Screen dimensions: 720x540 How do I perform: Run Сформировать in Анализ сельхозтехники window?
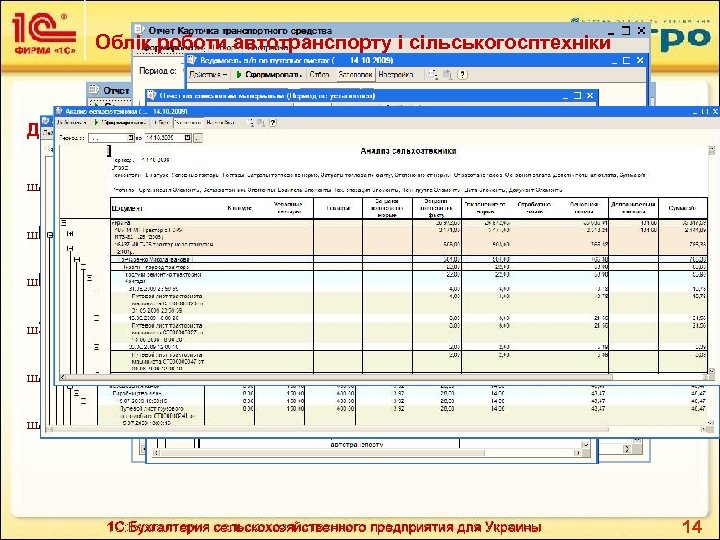118,123
